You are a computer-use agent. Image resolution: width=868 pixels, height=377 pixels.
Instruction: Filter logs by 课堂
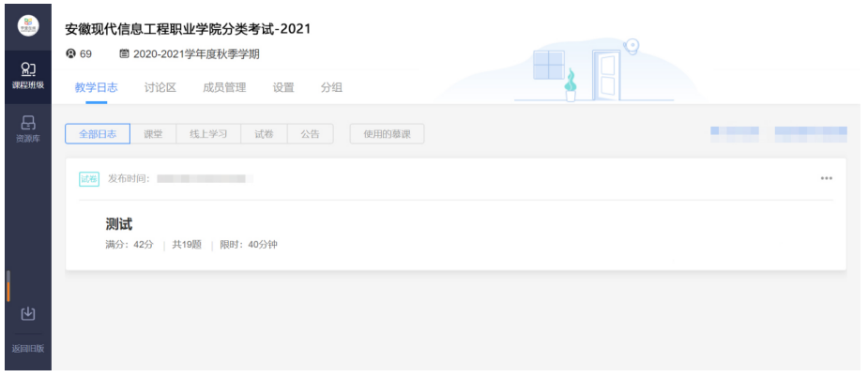[x=152, y=134]
